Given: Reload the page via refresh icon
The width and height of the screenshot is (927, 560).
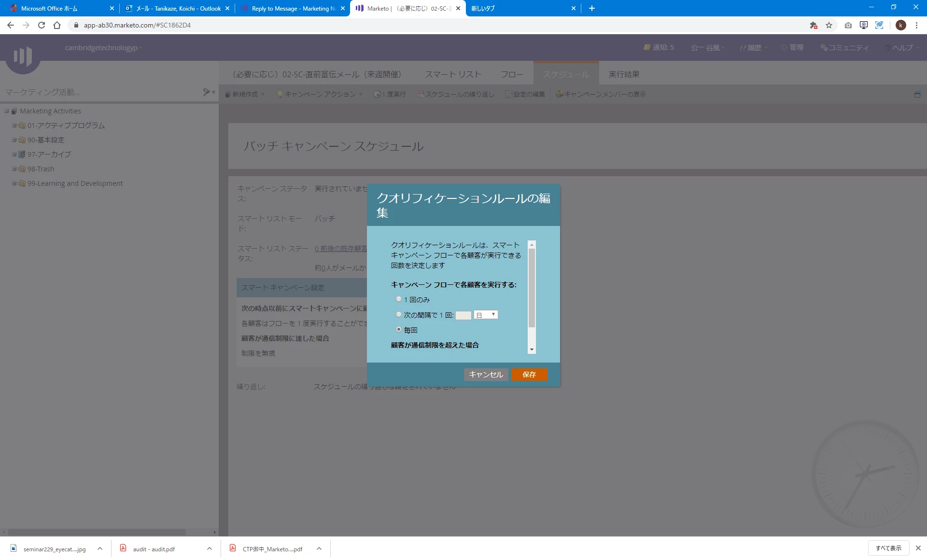Looking at the screenshot, I should pos(42,25).
